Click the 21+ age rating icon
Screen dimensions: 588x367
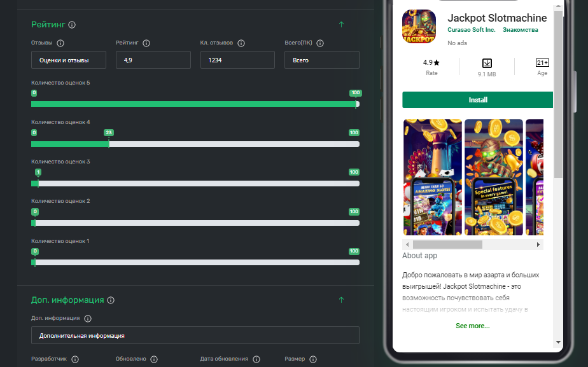(542, 62)
